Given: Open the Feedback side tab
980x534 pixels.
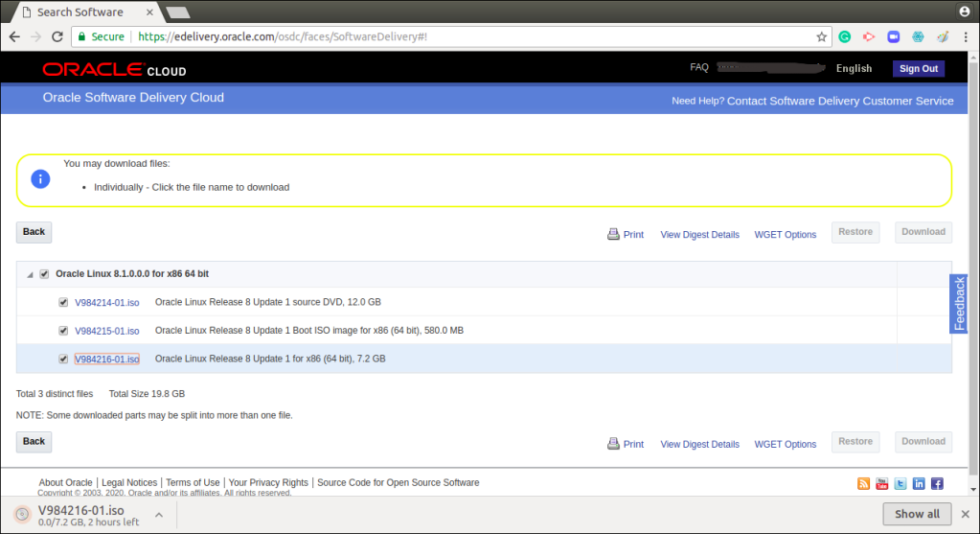Looking at the screenshot, I should pos(959,304).
